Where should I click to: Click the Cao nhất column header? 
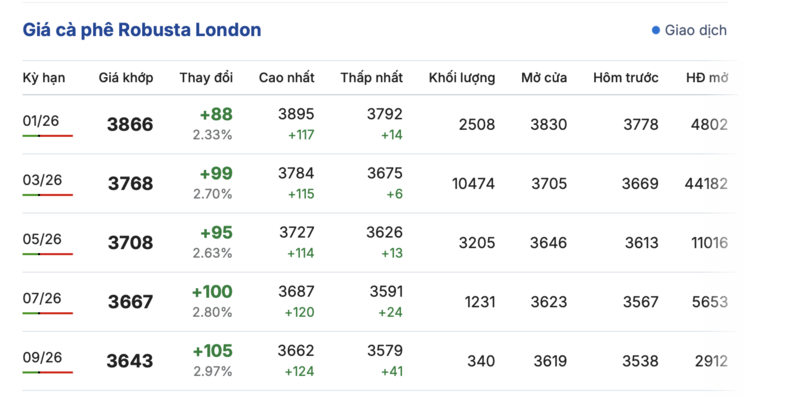point(286,78)
